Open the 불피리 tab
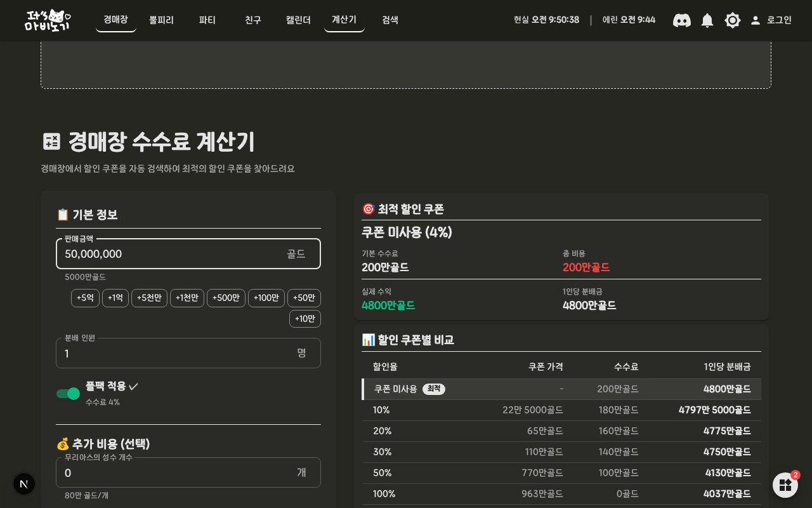This screenshot has height=508, width=812. pos(162,20)
